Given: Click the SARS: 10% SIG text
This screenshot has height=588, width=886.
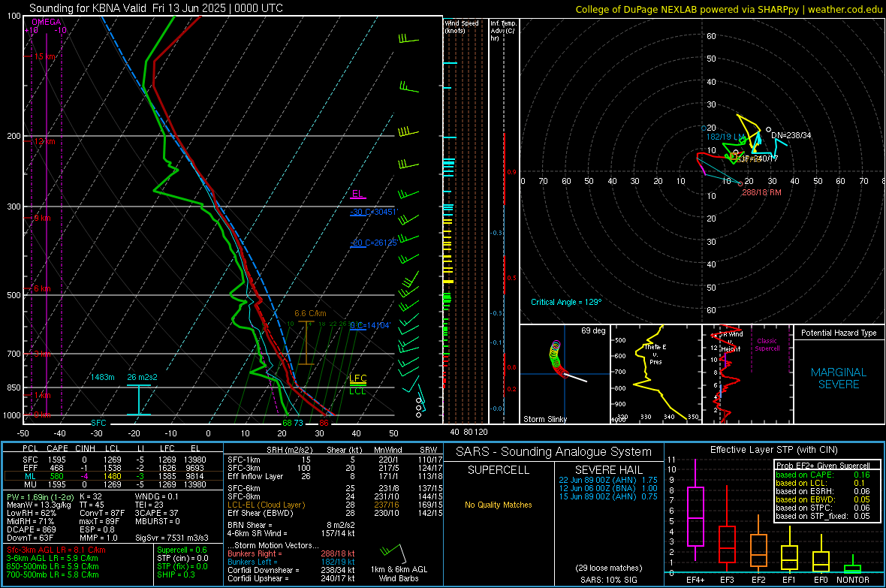Looking at the screenshot, I should point(608,580).
